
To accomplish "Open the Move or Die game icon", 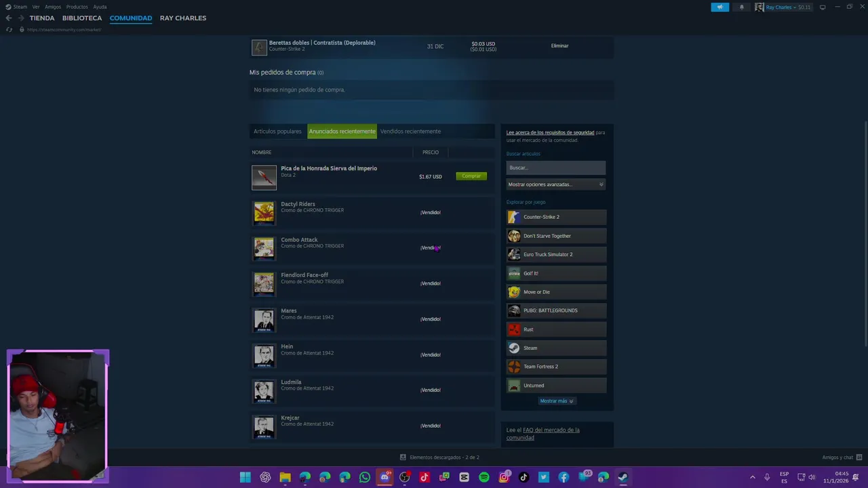I will click(514, 292).
